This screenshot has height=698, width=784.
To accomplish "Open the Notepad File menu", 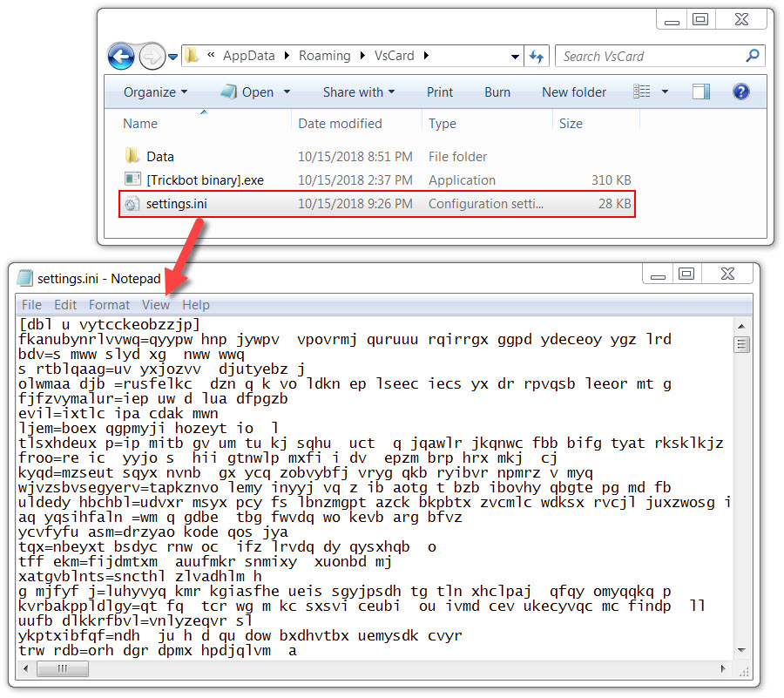I will click(31, 304).
